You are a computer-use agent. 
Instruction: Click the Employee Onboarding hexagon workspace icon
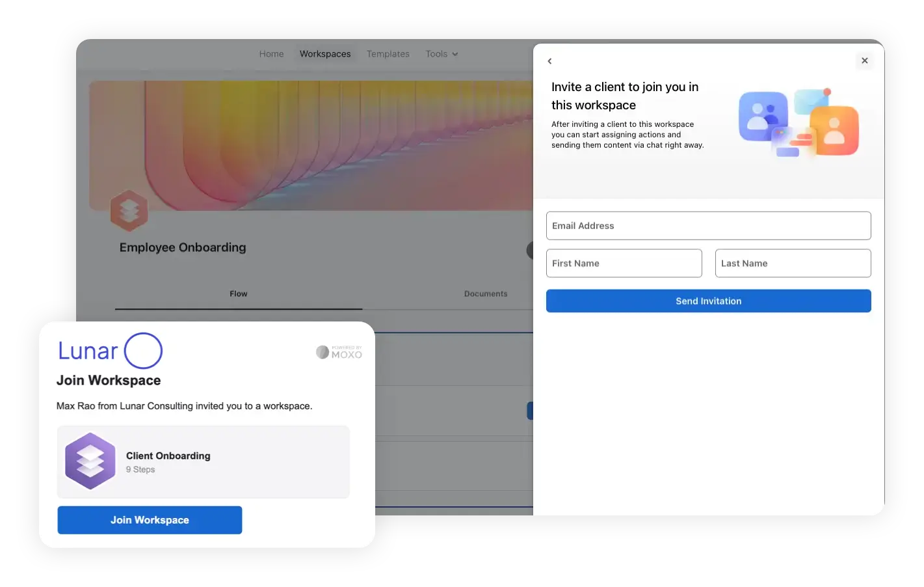[x=129, y=211]
